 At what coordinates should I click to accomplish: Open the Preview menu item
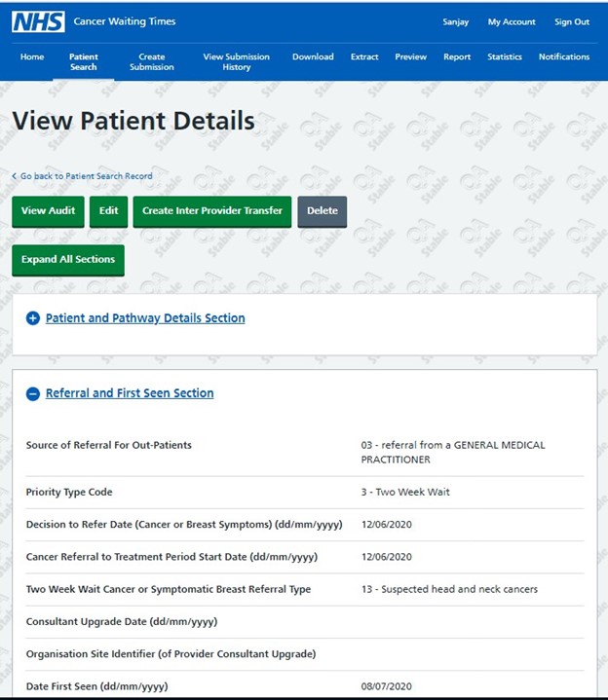[410, 56]
